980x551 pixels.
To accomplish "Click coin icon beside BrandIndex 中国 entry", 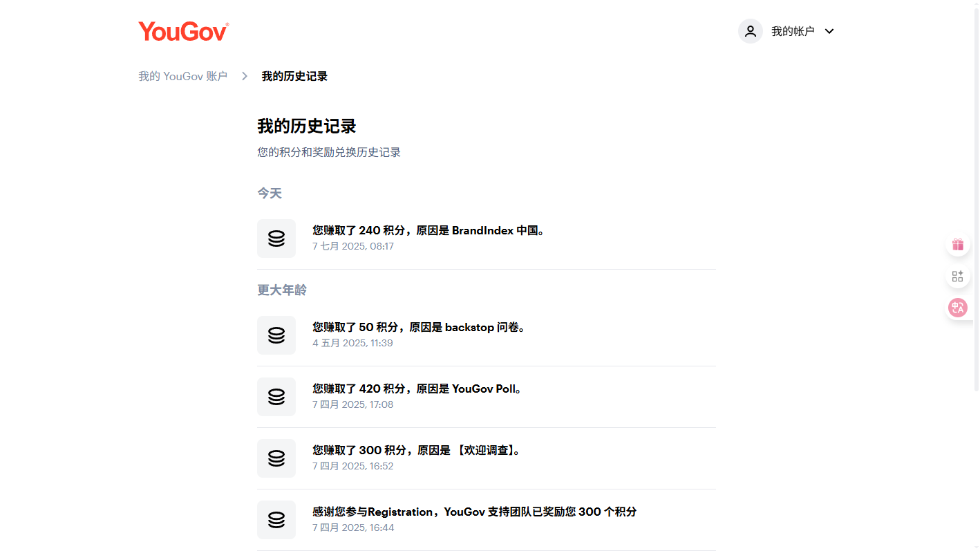I will point(276,239).
